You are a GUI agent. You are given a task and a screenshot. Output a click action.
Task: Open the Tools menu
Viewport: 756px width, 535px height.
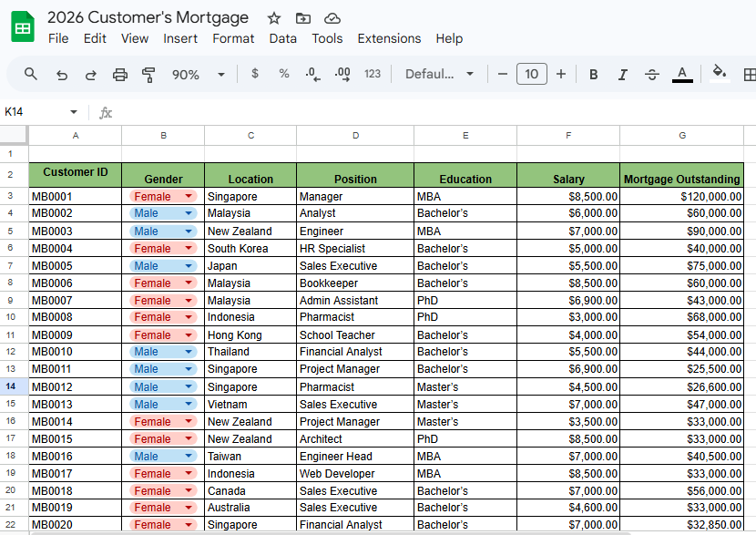tap(327, 38)
